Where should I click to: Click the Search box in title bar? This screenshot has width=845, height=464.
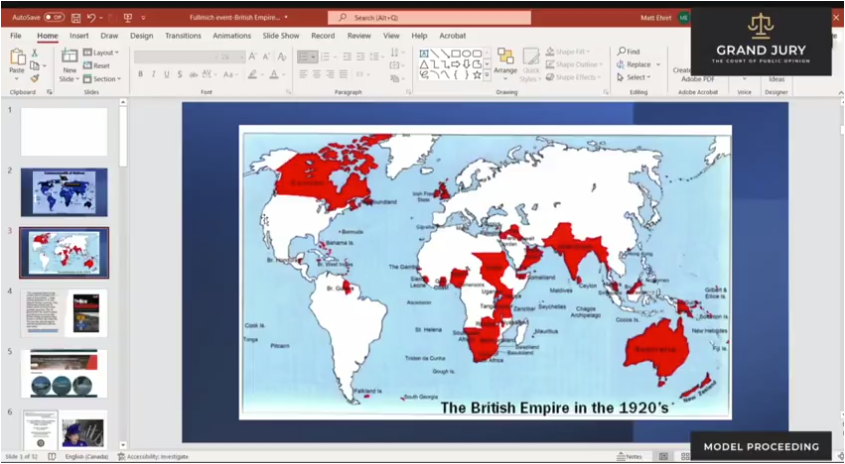430,18
